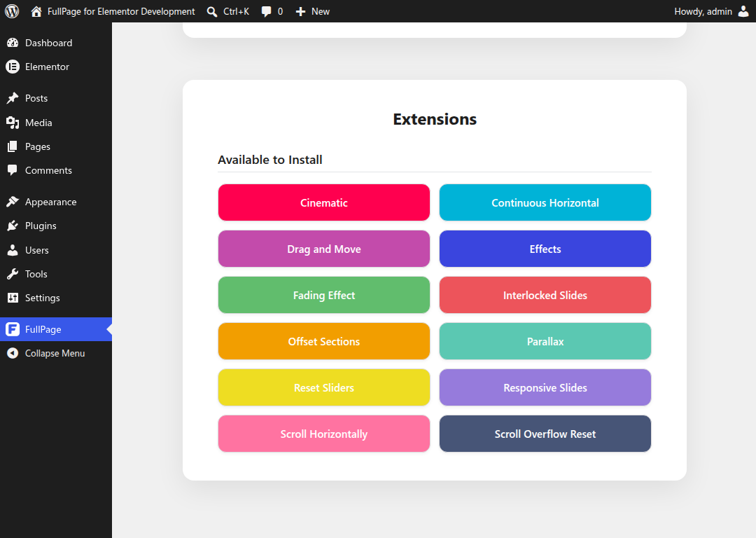
Task: Click the Tools wrench icon
Action: pyautogui.click(x=13, y=274)
